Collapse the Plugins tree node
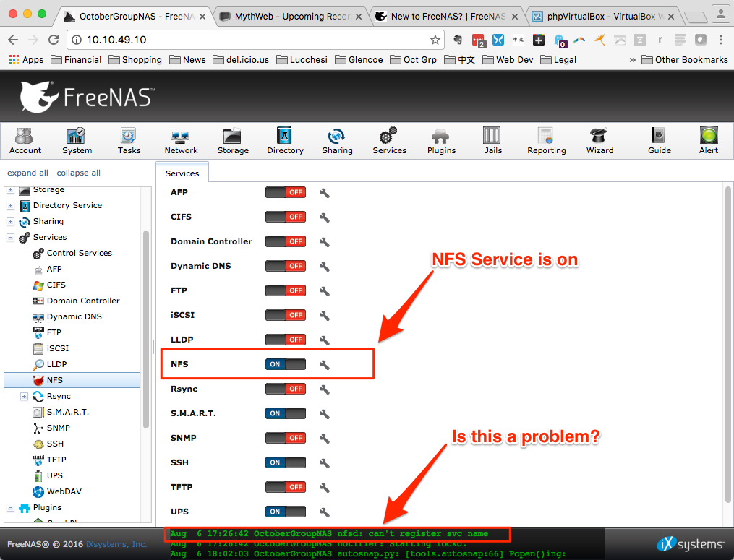Viewport: 734px width, 560px height. click(10, 507)
